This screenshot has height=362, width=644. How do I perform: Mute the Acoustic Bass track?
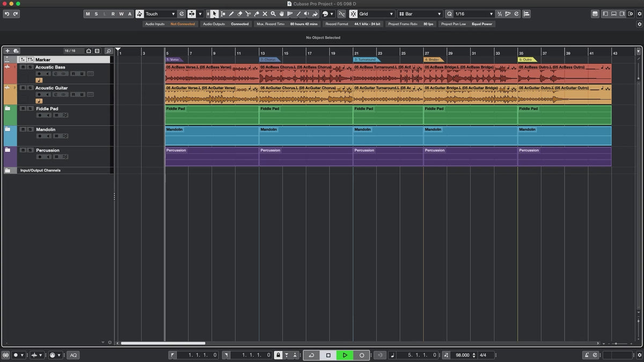click(23, 67)
